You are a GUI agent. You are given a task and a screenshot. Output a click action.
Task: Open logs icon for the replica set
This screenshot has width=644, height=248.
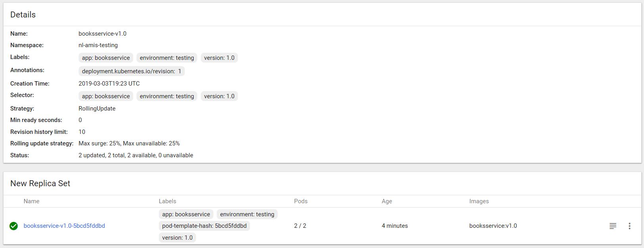point(613,226)
